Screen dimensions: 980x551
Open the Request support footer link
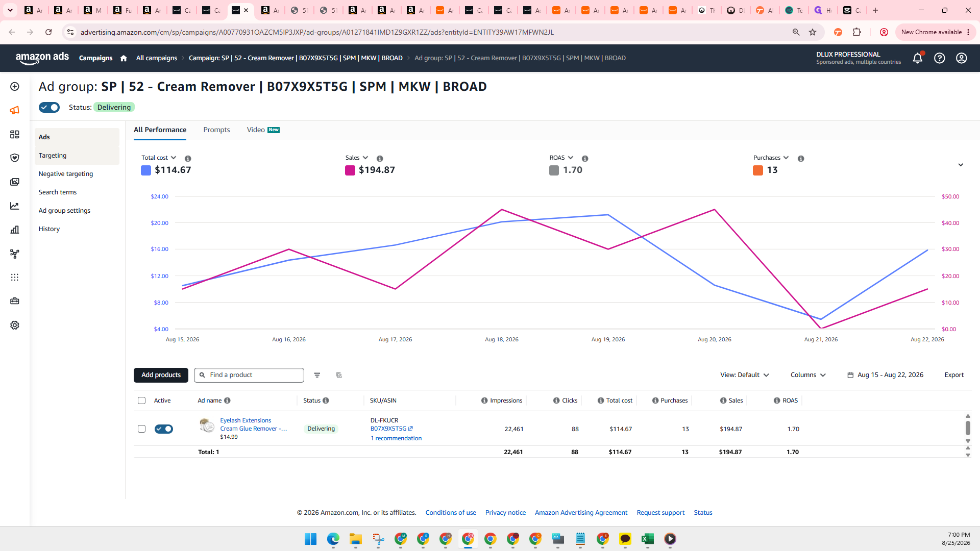660,513
